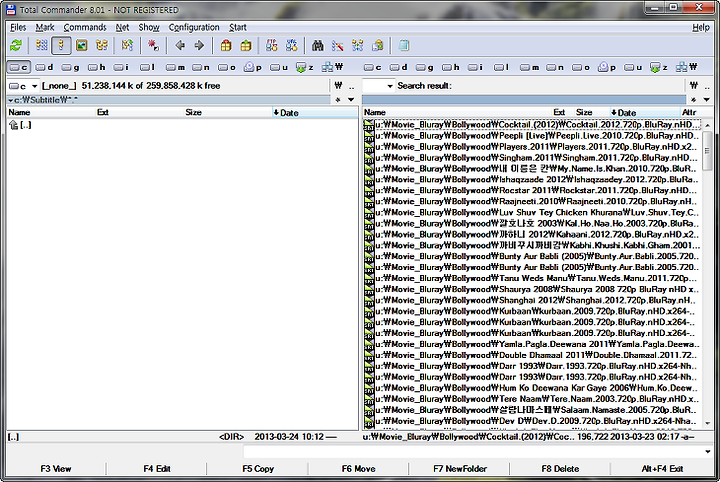
Task: Toggle active drive c button in left bar
Action: pyautogui.click(x=18, y=67)
